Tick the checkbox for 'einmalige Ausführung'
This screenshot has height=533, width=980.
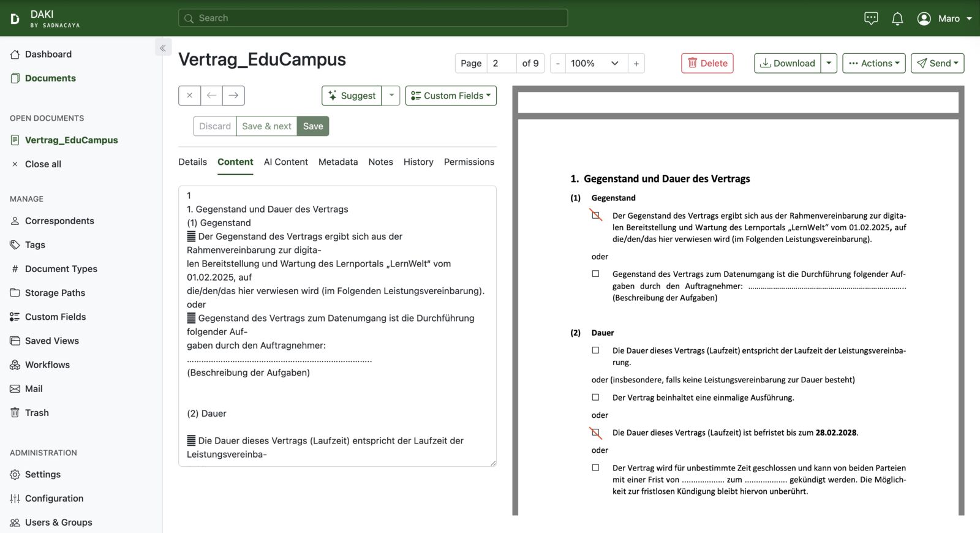[x=595, y=398]
